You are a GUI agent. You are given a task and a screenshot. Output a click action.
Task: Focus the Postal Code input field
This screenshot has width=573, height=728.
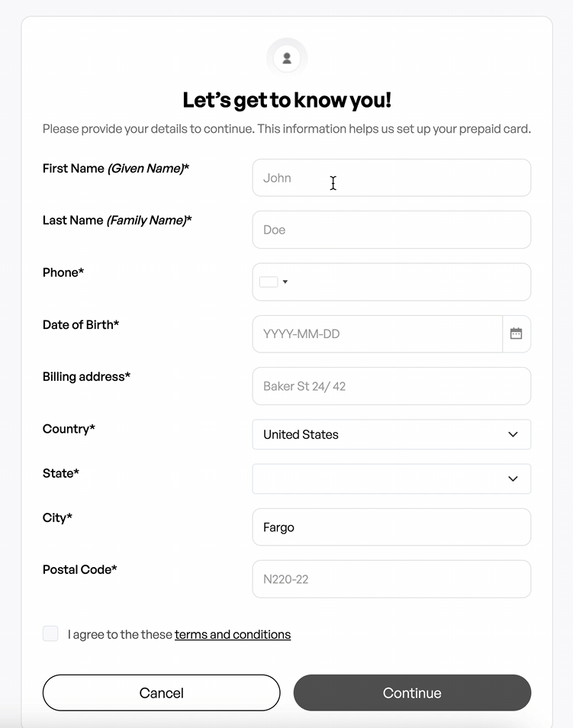(391, 579)
